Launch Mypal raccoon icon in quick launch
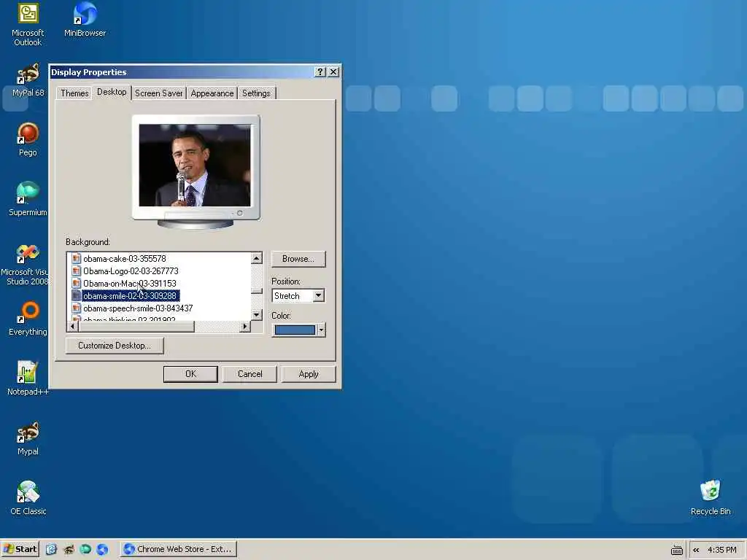 point(69,549)
